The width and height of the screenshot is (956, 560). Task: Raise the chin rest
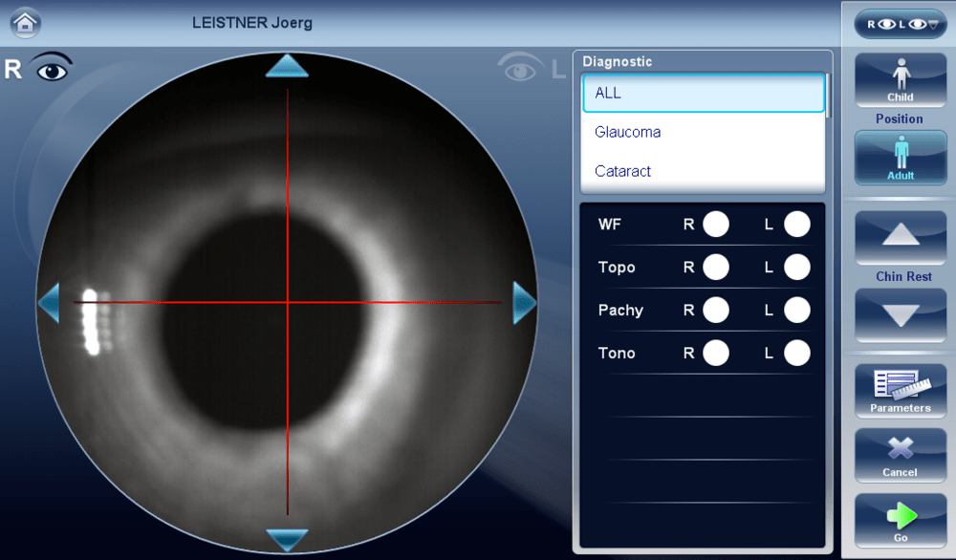(x=900, y=237)
